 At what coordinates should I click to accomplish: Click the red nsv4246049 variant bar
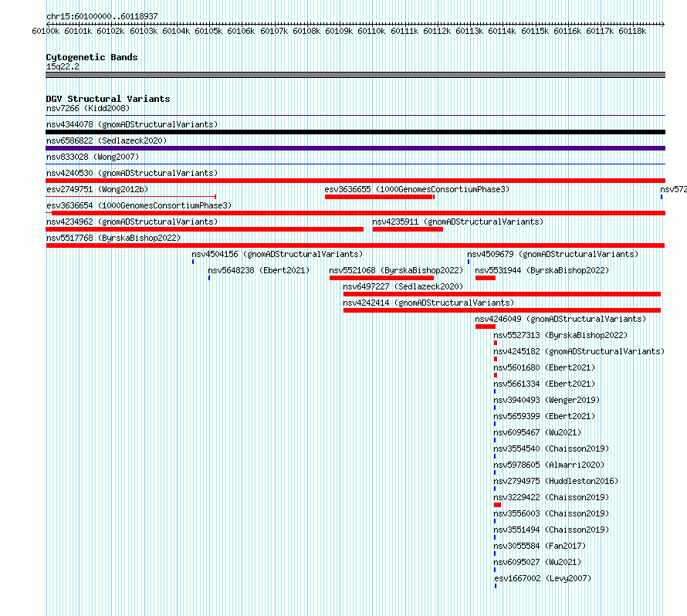pyautogui.click(x=486, y=327)
